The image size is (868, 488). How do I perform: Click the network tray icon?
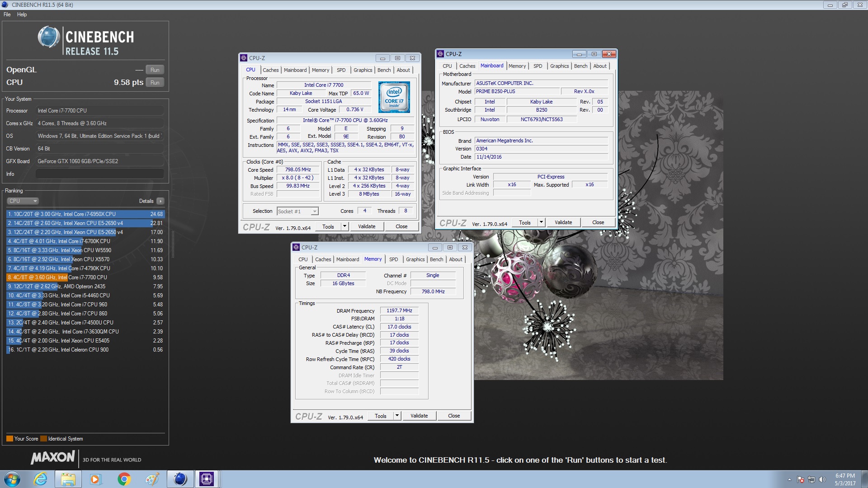pos(811,479)
